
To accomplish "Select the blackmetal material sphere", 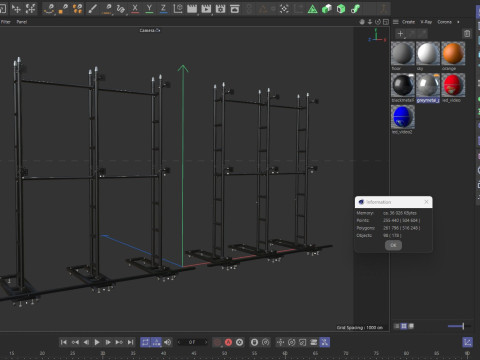I will (x=403, y=85).
